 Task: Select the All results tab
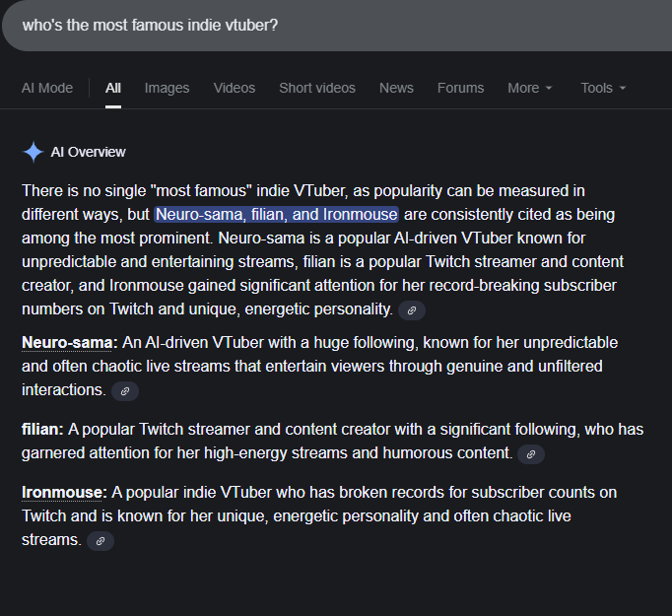click(x=113, y=88)
